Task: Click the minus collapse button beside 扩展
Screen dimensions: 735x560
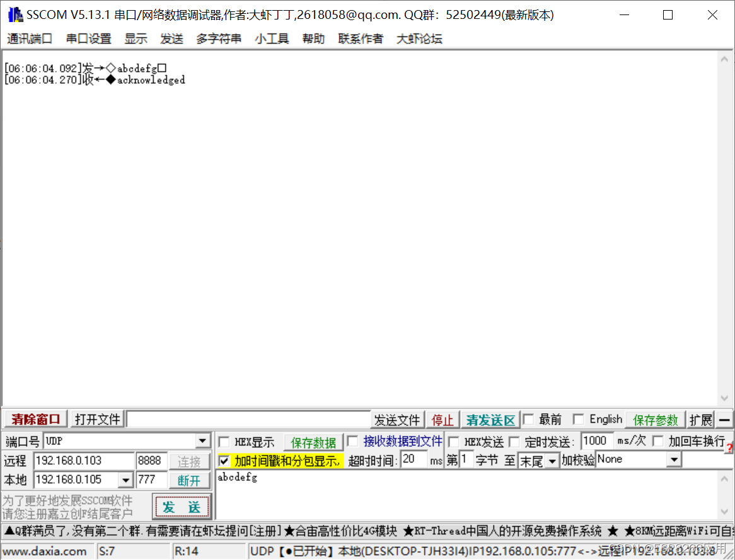Action: click(x=725, y=420)
